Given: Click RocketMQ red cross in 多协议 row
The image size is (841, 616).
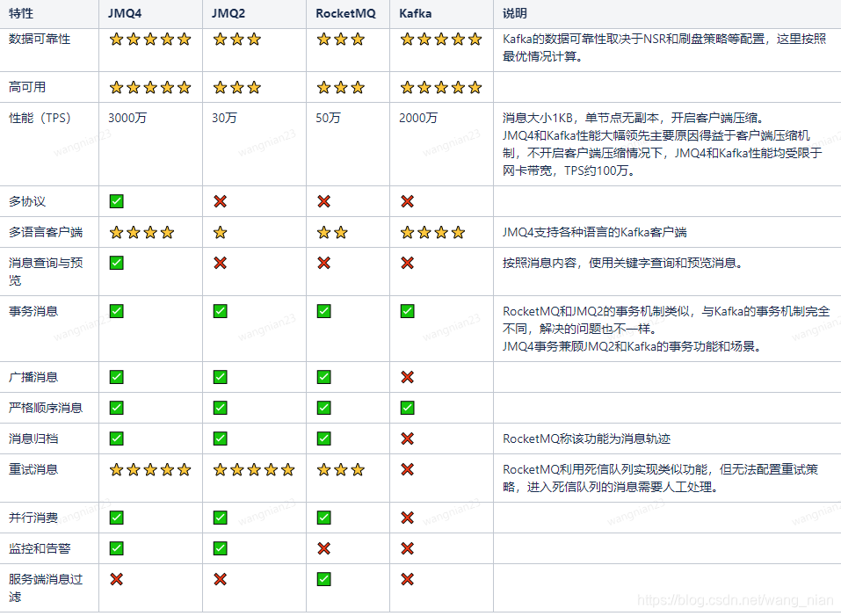Looking at the screenshot, I should [x=323, y=201].
